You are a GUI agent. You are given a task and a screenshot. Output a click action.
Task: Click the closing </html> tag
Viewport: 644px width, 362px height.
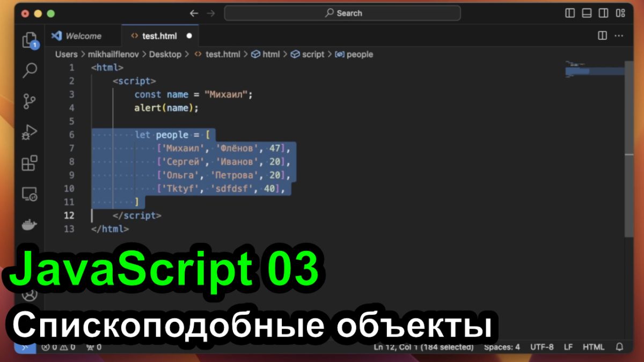(x=110, y=228)
